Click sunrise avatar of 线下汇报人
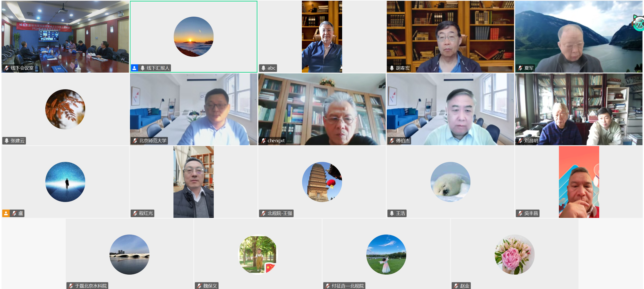 point(193,37)
